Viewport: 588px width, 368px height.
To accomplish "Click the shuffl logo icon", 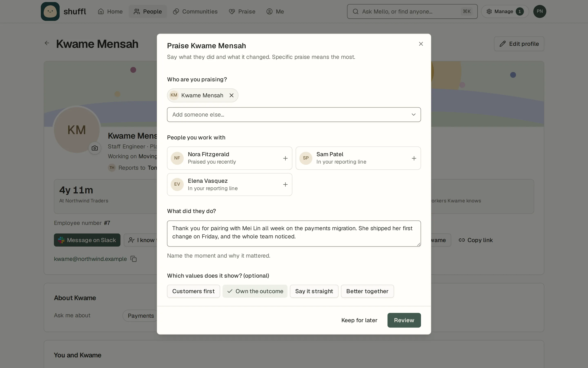I will click(50, 11).
